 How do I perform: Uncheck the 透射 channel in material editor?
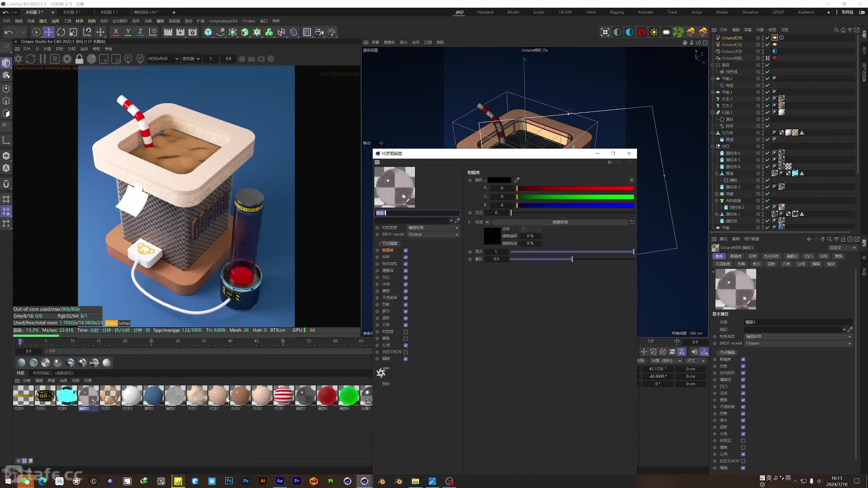tap(406, 318)
